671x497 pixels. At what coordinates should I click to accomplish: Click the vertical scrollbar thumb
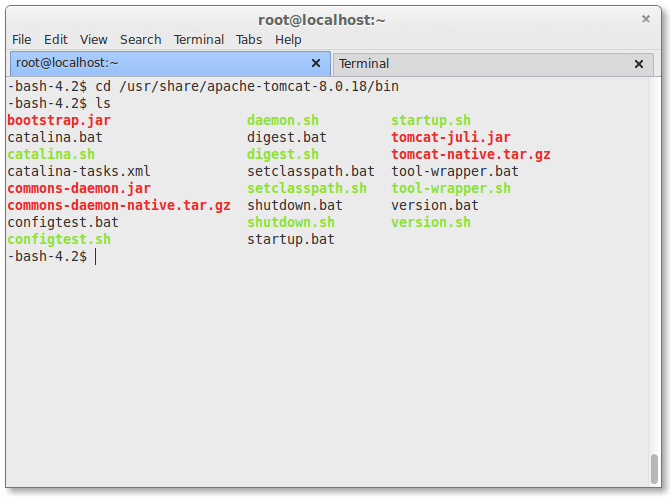pyautogui.click(x=654, y=467)
